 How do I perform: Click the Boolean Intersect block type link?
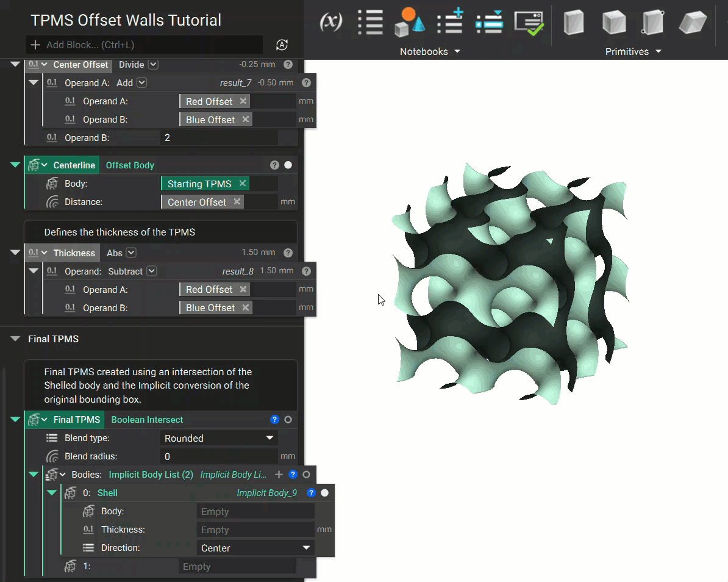(147, 420)
